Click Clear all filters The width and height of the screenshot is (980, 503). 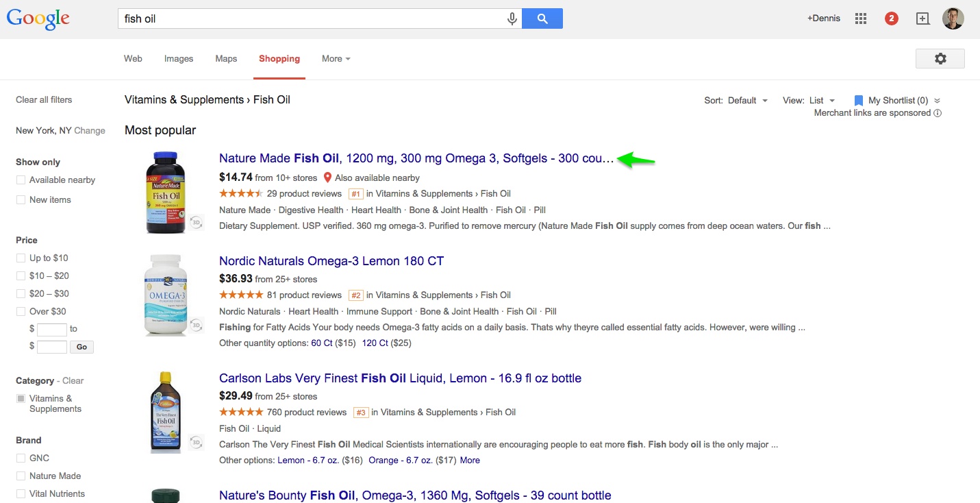(44, 100)
